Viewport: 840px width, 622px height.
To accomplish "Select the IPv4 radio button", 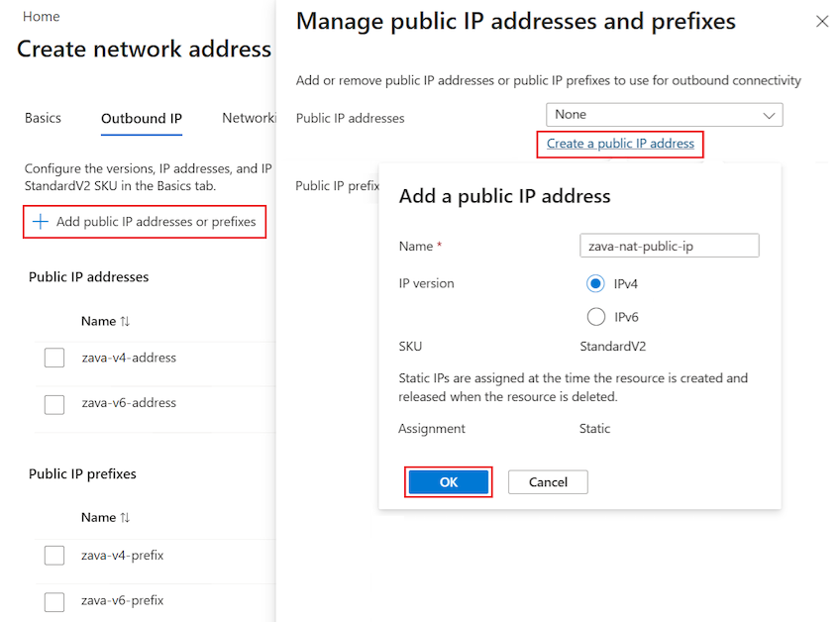I will [594, 283].
